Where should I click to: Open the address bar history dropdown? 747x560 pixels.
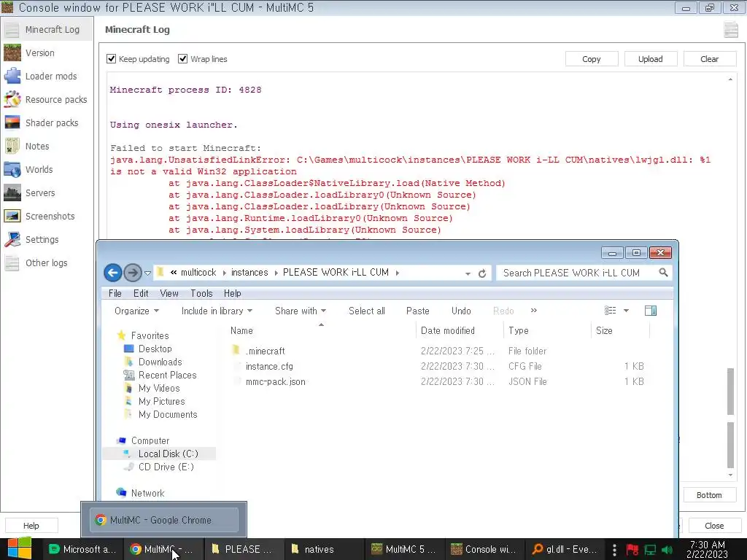pos(468,273)
